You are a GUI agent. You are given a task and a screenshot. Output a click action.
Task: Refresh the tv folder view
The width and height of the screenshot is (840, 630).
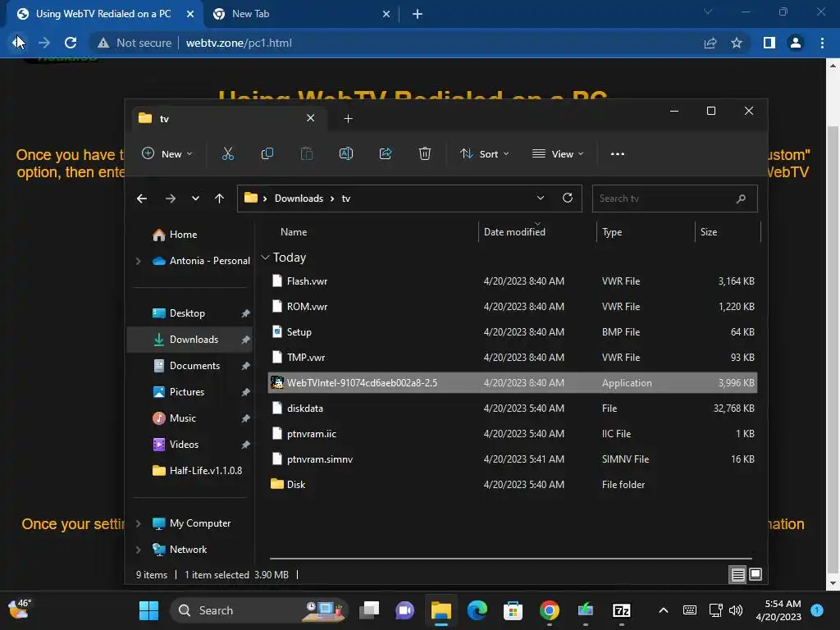coord(568,198)
